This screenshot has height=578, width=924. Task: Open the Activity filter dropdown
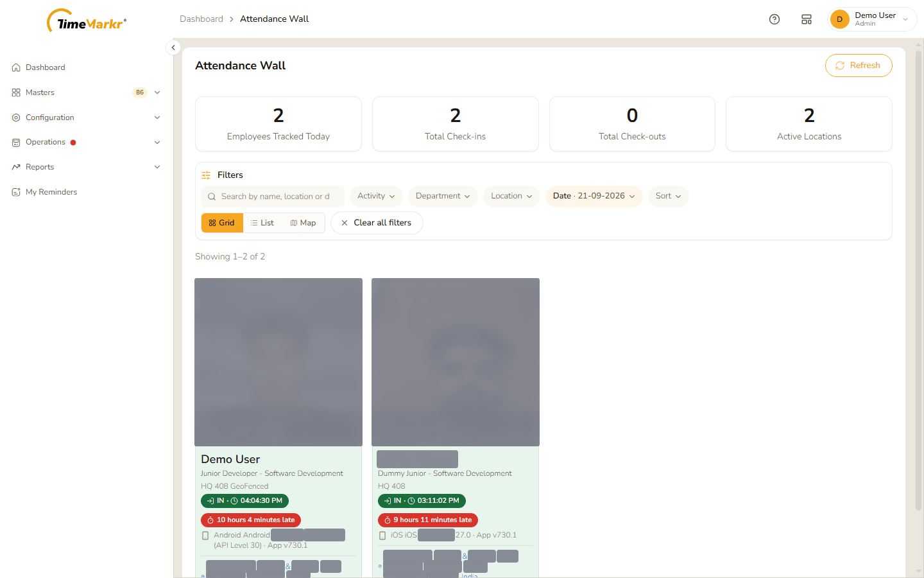point(376,197)
